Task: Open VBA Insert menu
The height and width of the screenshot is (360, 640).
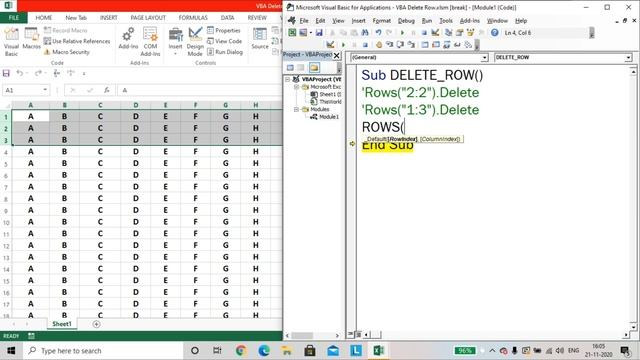Action: (x=358, y=20)
